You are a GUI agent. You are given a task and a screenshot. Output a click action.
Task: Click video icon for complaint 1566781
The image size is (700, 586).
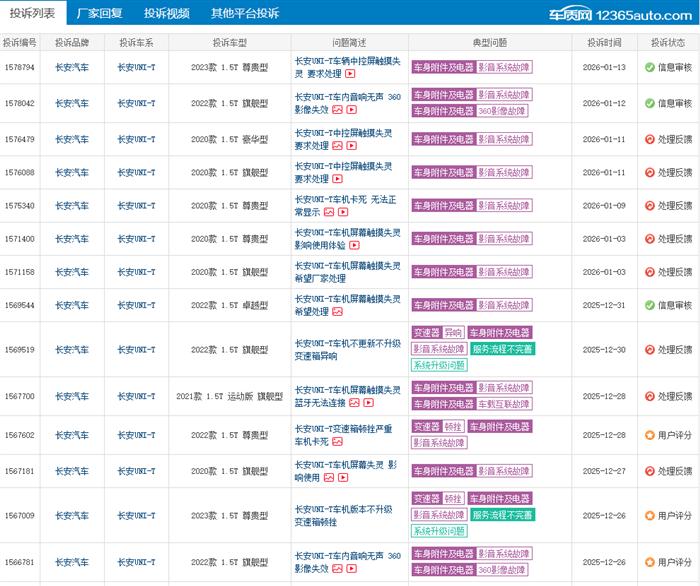351,569
